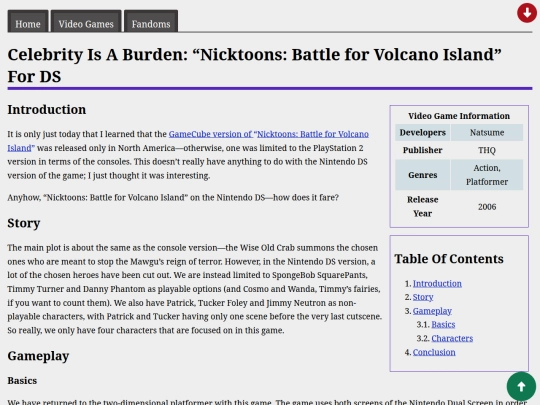
Task: Click the 'Natsume' table cell
Action: click(x=487, y=133)
